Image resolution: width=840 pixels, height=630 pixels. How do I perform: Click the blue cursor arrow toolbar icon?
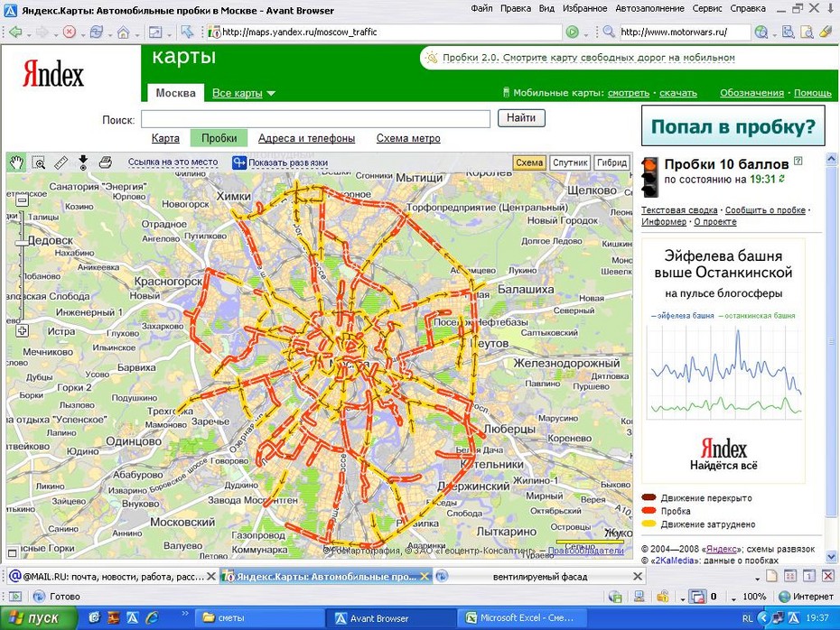point(187,32)
